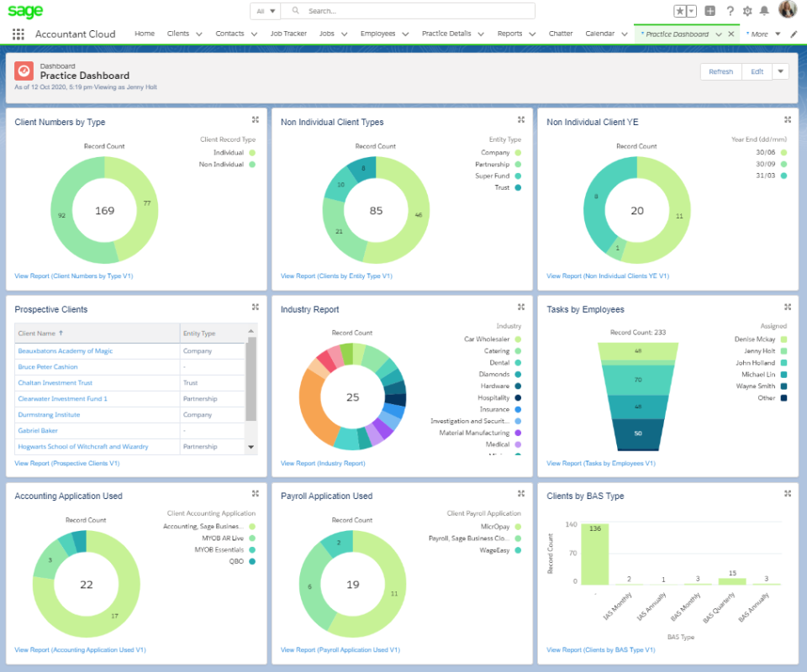Open the App Launcher waffle icon
807x672 pixels.
point(18,34)
